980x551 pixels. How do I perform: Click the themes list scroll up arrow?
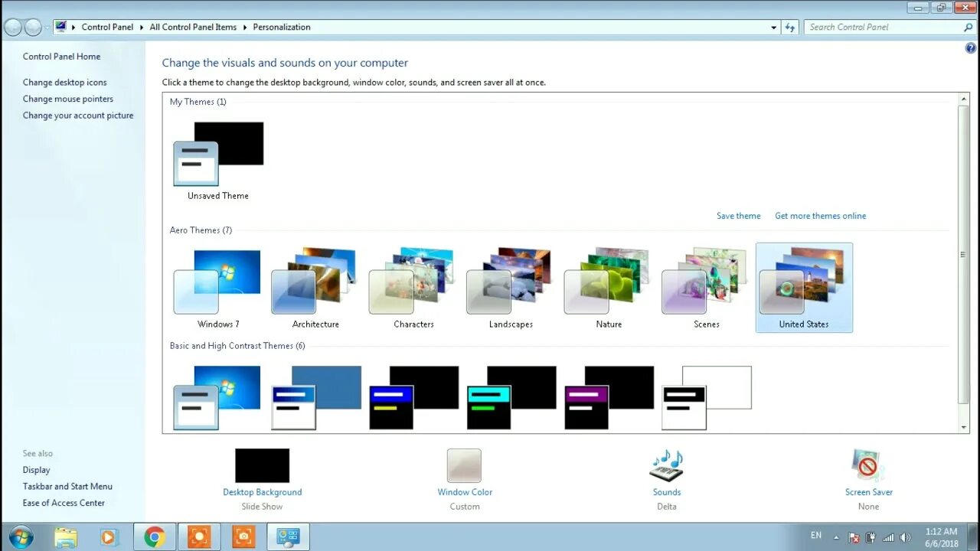[963, 99]
